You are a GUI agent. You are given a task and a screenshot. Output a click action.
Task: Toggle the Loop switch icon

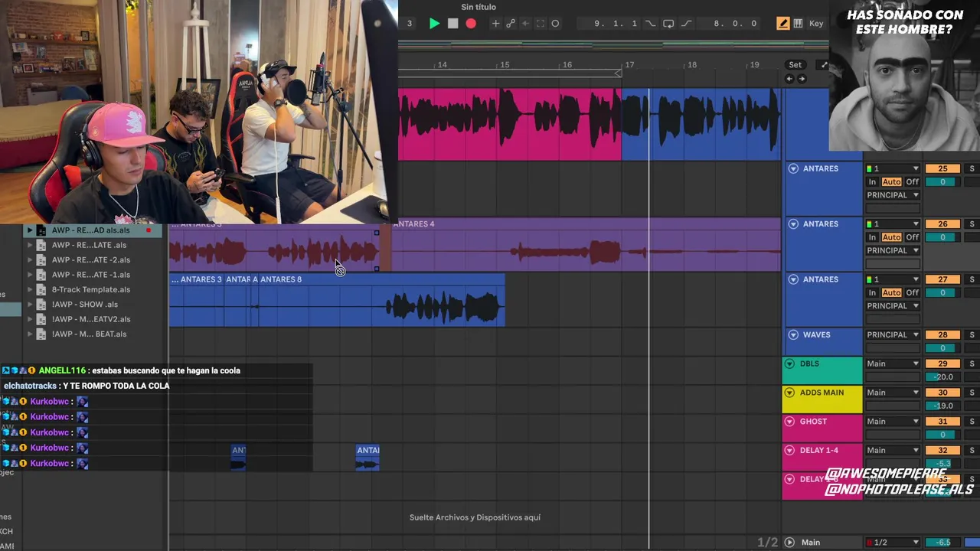coord(668,24)
